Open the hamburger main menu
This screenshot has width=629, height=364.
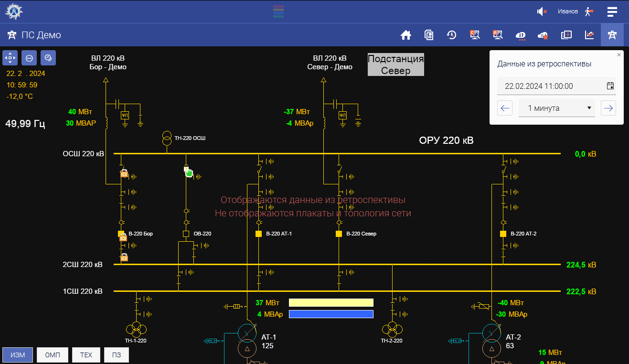(612, 11)
